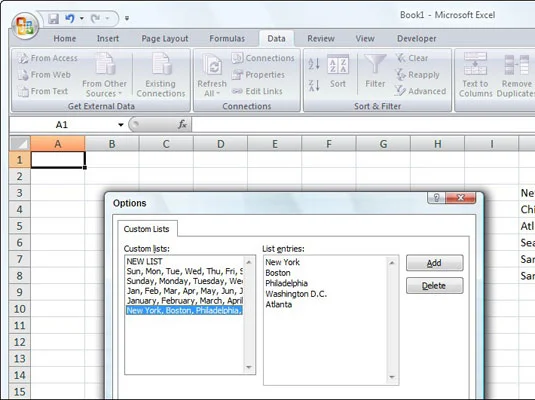This screenshot has width=535, height=400.
Task: Click Insert Function fx icon
Action: (x=183, y=124)
